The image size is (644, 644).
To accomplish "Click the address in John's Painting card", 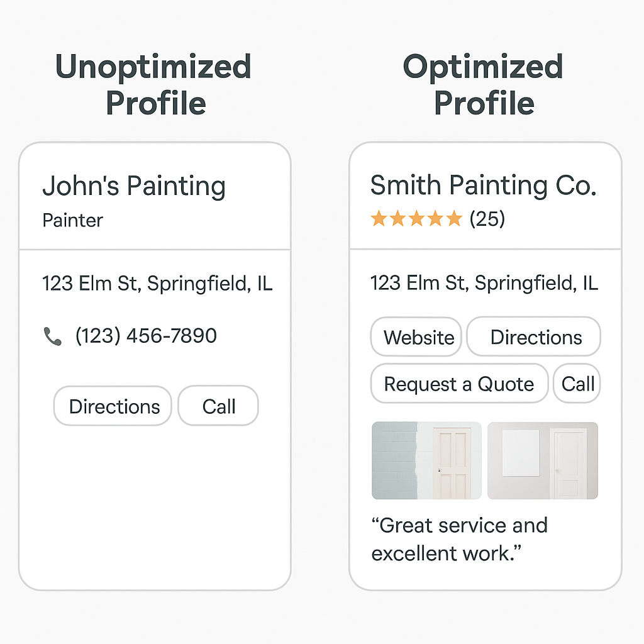I will [157, 284].
